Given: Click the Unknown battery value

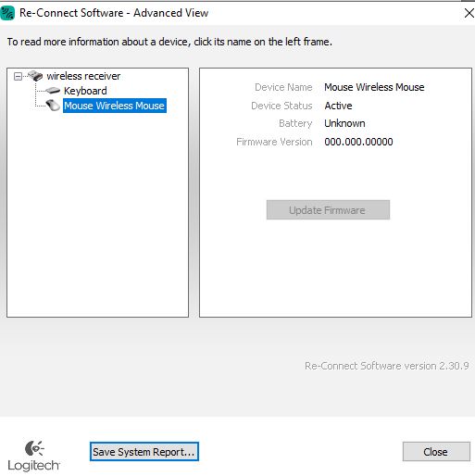Looking at the screenshot, I should (344, 123).
